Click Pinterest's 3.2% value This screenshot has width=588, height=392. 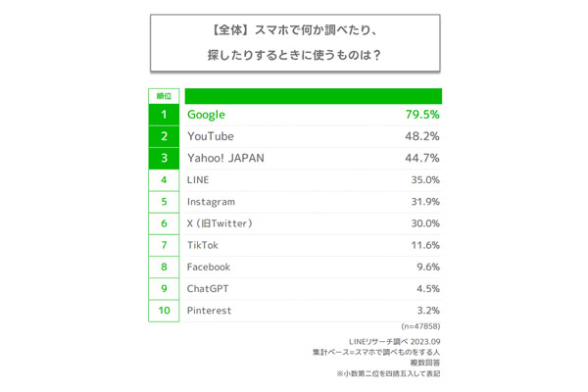pyautogui.click(x=426, y=309)
